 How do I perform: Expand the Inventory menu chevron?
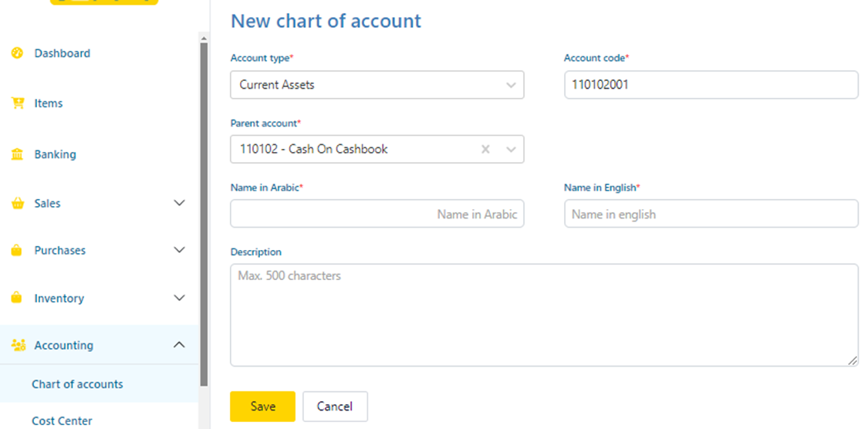tap(179, 299)
